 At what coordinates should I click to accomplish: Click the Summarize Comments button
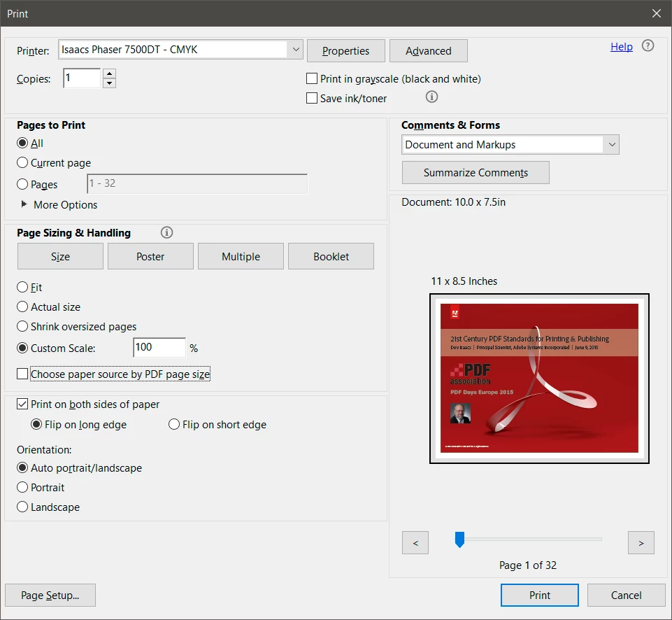[x=476, y=172]
